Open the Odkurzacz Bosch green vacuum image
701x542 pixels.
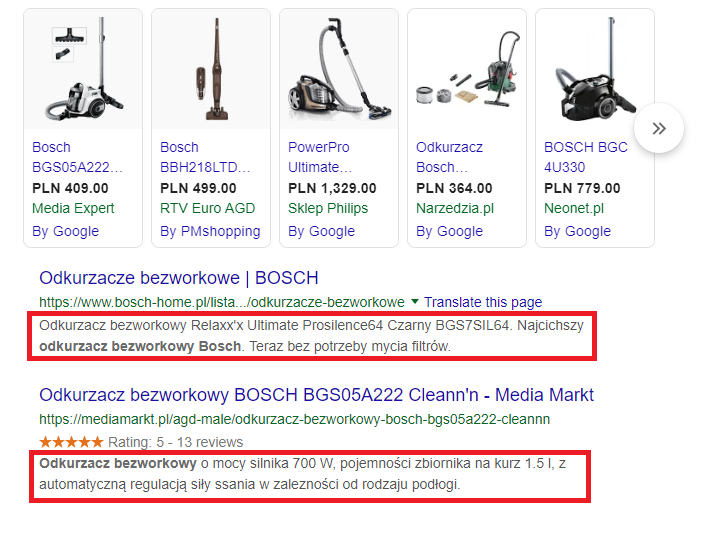coord(465,69)
